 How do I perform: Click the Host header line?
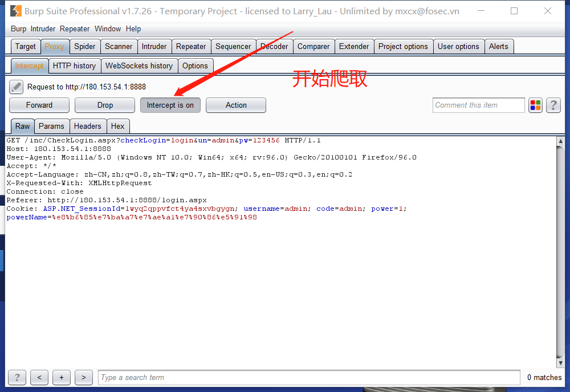pyautogui.click(x=59, y=149)
